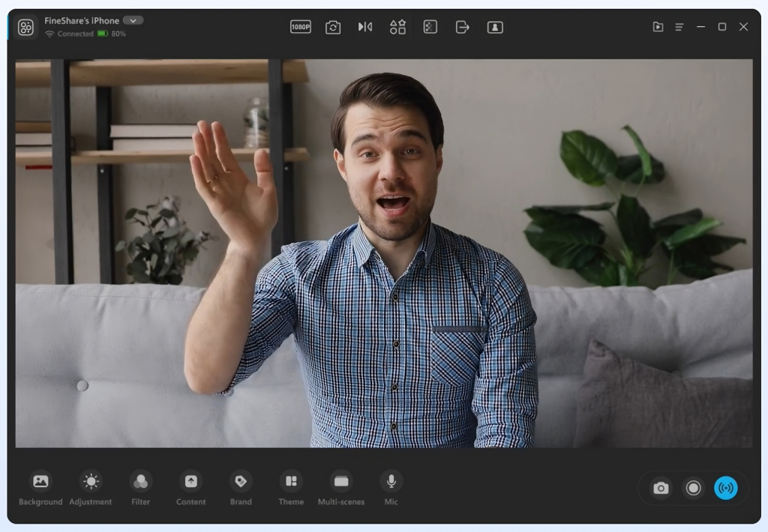
Task: Toggle the blue live broadcast button
Action: click(x=725, y=488)
